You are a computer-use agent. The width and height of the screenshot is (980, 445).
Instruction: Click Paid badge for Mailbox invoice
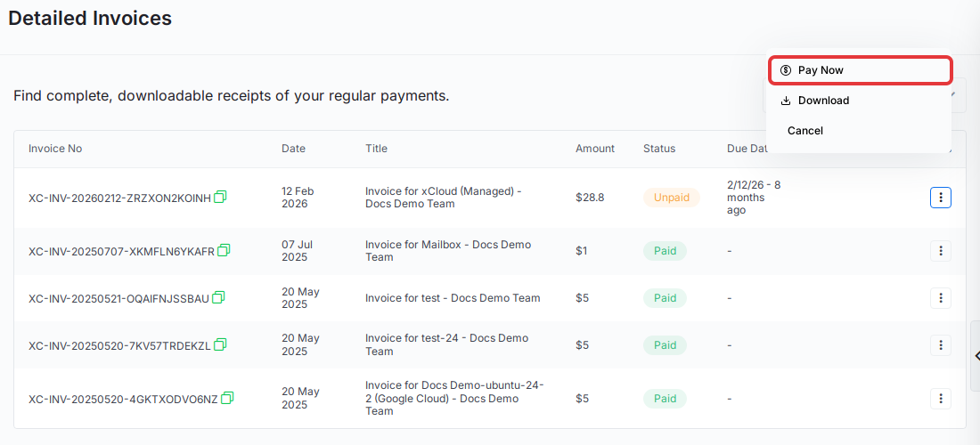click(x=665, y=251)
